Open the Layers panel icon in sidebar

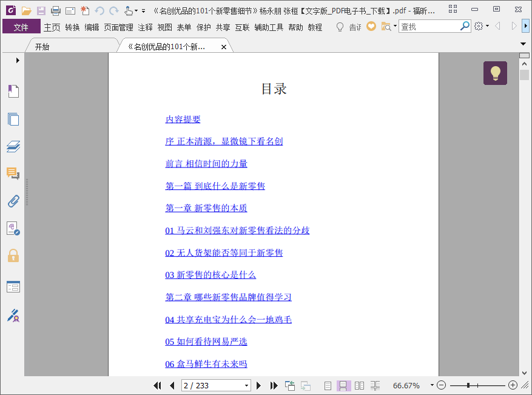point(13,147)
